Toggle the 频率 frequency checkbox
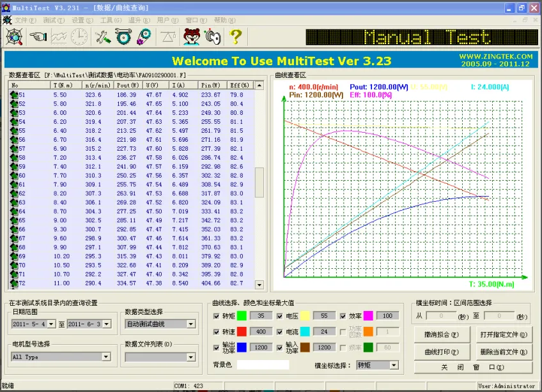The image size is (542, 392). tap(343, 348)
